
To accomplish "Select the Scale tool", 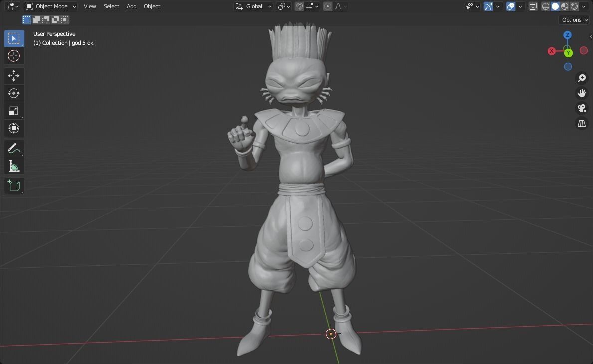I will coord(14,111).
